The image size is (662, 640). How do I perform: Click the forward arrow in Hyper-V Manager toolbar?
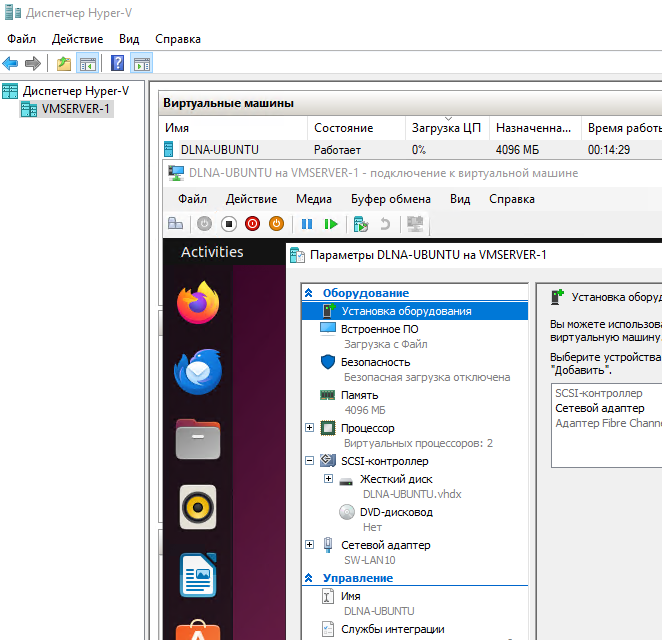(33, 64)
